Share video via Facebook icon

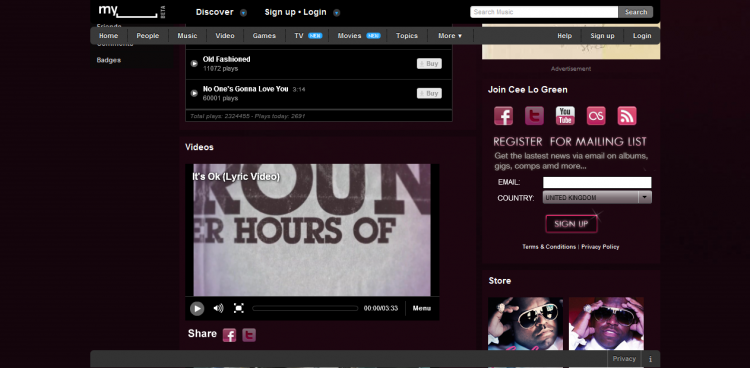[x=230, y=335]
